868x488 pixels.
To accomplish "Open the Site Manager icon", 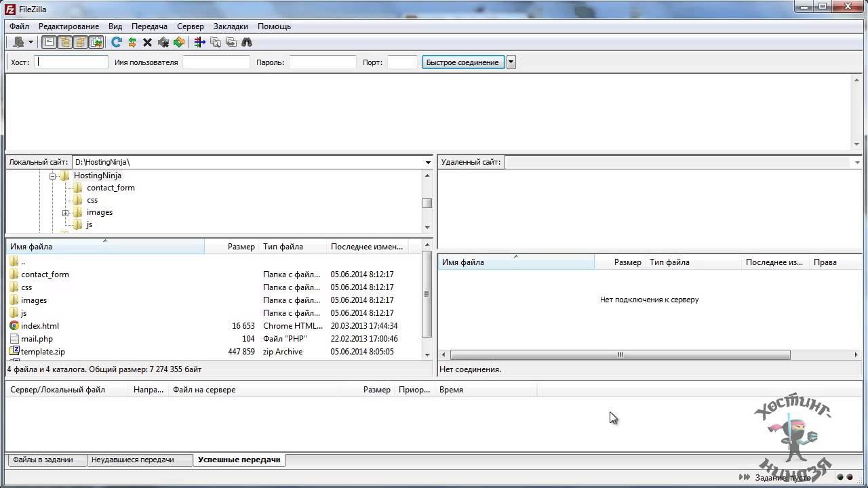I will click(x=18, y=42).
